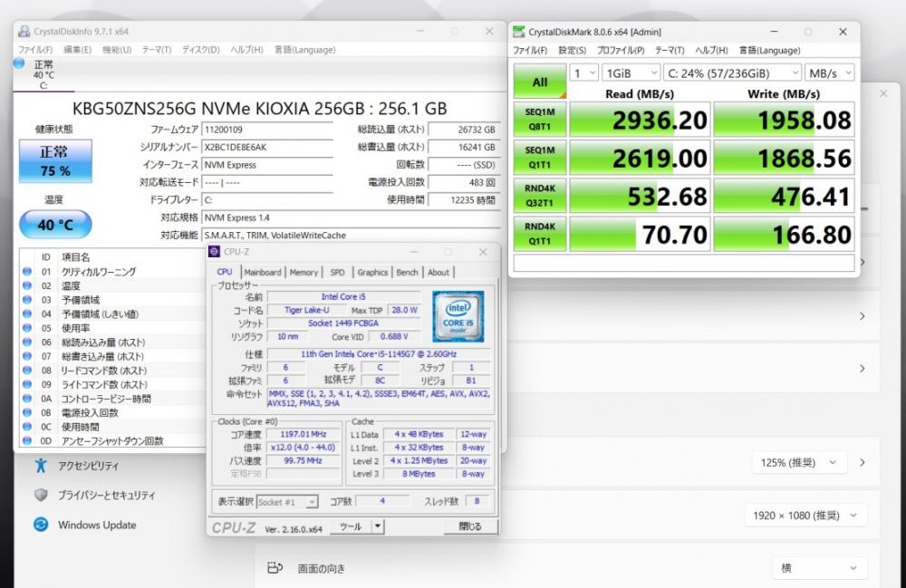Open the ディスク(D) menu in CrystalDiskInfo
The width and height of the screenshot is (906, 588).
[202, 49]
